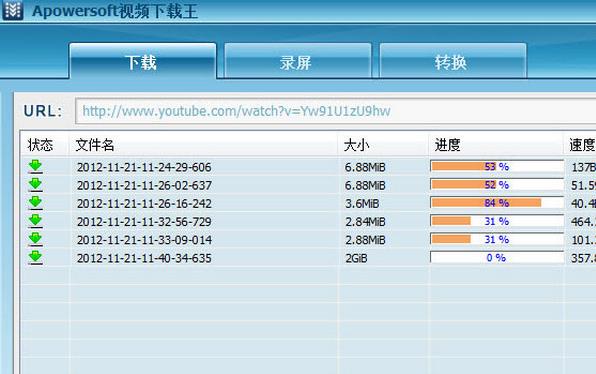Click the 52 % progress bar
Image resolution: width=596 pixels, height=374 pixels.
[497, 184]
